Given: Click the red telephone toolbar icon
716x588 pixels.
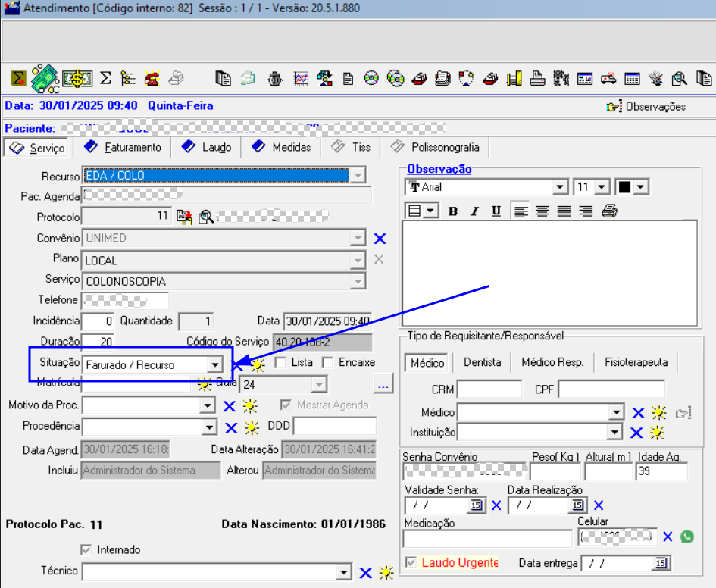Looking at the screenshot, I should point(152,79).
